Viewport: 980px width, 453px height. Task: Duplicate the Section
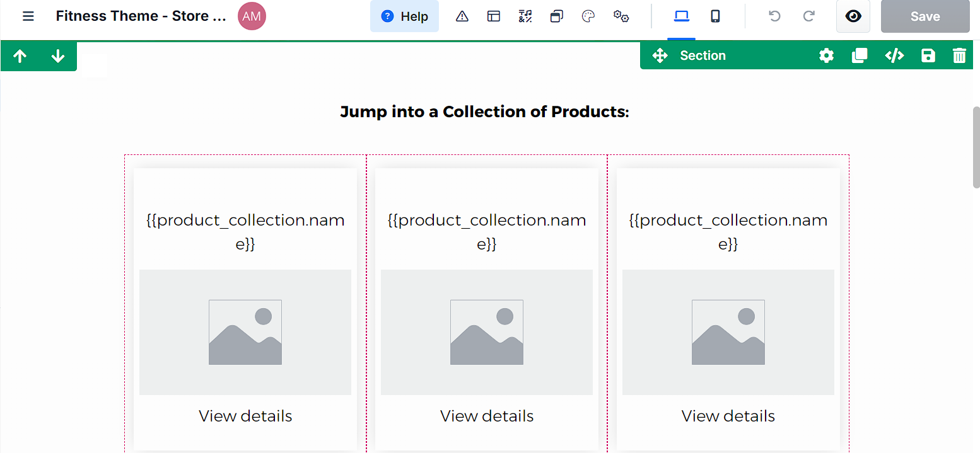pos(860,55)
